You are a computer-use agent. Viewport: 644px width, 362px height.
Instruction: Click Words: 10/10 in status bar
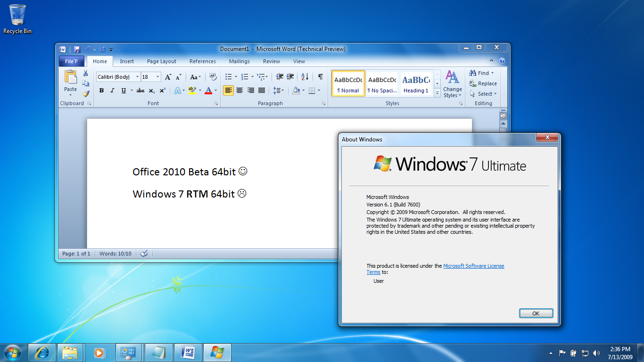click(116, 254)
